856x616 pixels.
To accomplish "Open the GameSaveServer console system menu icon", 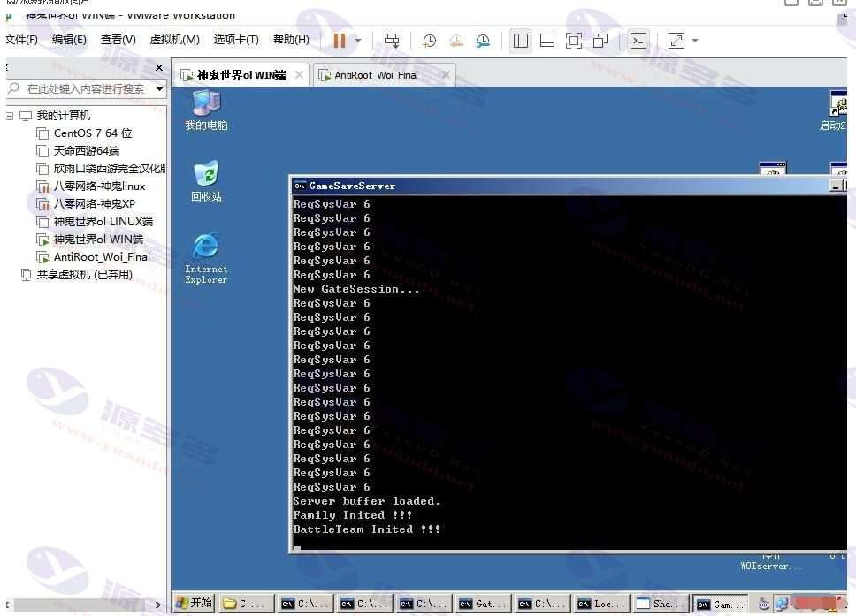I will [x=299, y=186].
